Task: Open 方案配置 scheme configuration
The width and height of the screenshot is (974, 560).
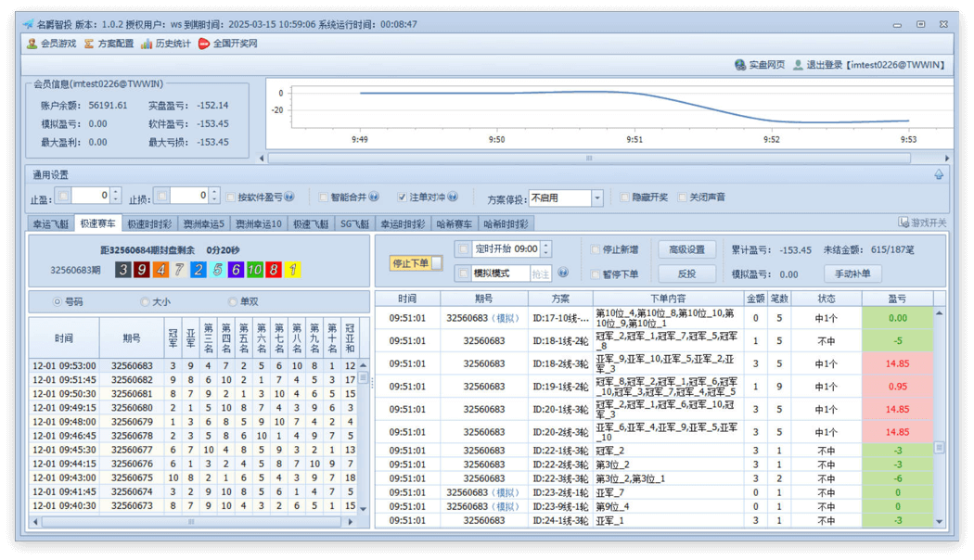Action: (x=89, y=44)
